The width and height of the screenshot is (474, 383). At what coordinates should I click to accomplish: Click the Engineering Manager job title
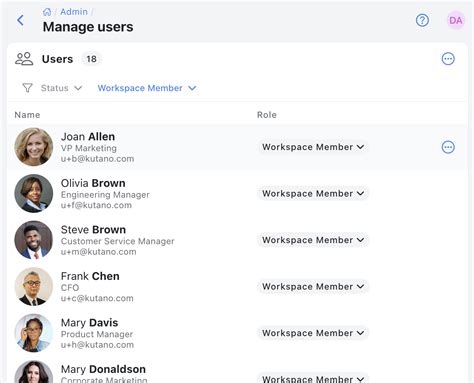105,195
